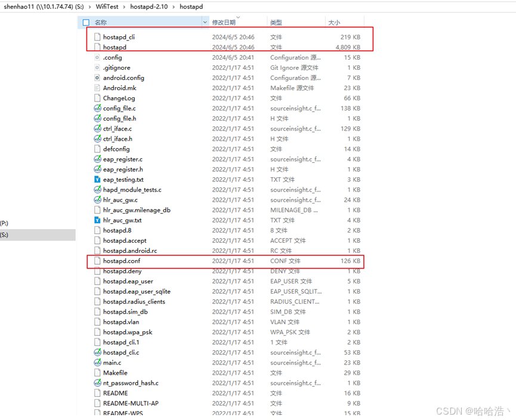Click the file name hostapd_cli.1

[x=121, y=342]
